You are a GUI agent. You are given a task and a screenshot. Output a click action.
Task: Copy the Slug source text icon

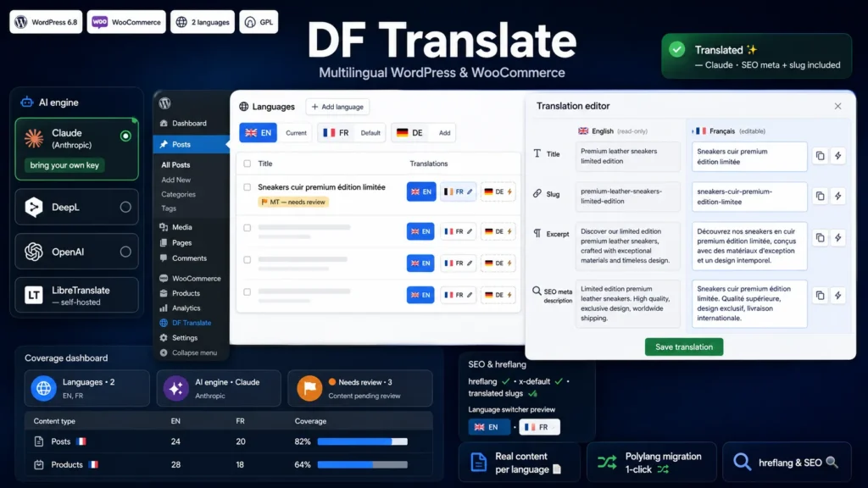[820, 196]
